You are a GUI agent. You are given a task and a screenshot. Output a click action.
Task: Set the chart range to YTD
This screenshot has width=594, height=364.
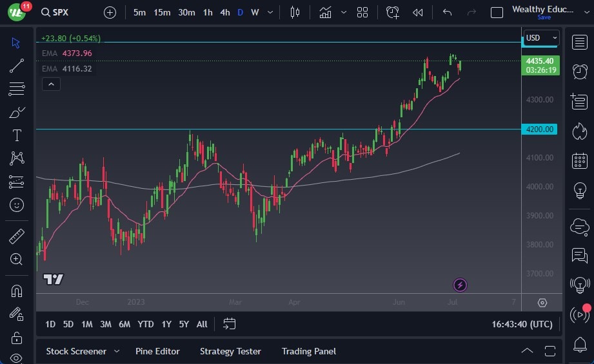146,324
